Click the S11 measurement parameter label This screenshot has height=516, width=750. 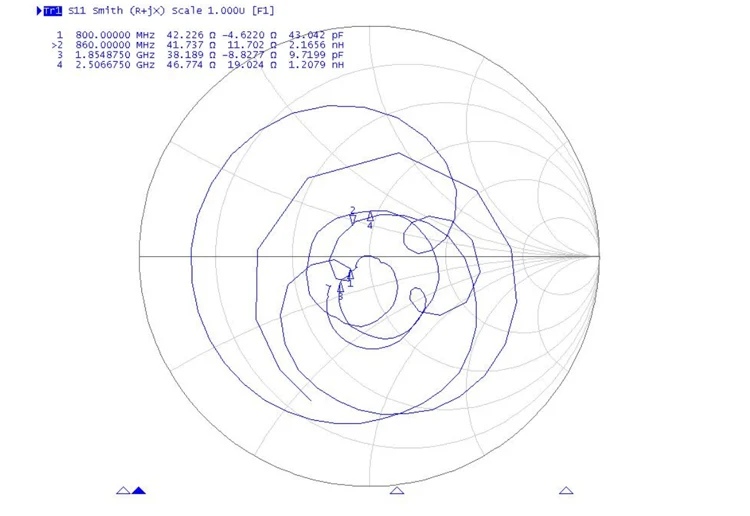pyautogui.click(x=77, y=11)
